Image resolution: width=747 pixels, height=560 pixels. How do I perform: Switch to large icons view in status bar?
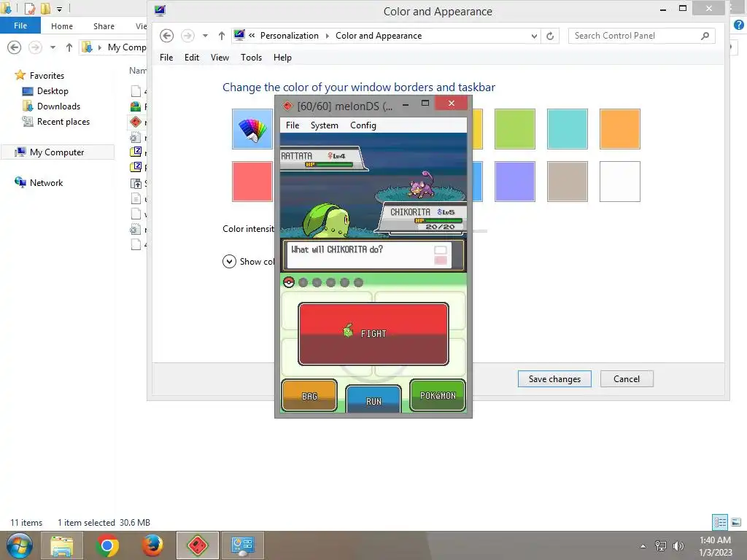click(x=736, y=522)
